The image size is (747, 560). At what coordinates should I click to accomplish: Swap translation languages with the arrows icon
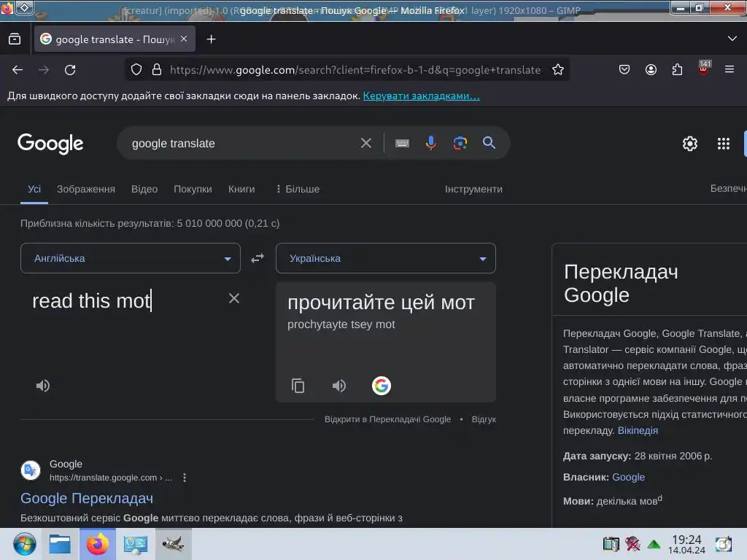pyautogui.click(x=258, y=258)
